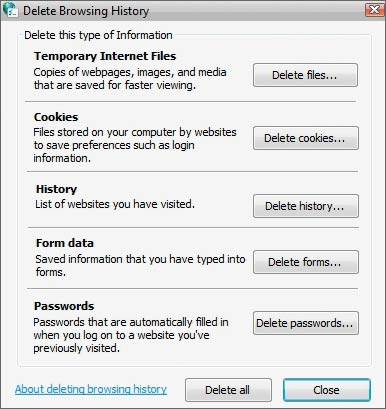Viewport: 386px width, 409px height.
Task: Click the List of websites you have visited text
Action: coord(115,204)
